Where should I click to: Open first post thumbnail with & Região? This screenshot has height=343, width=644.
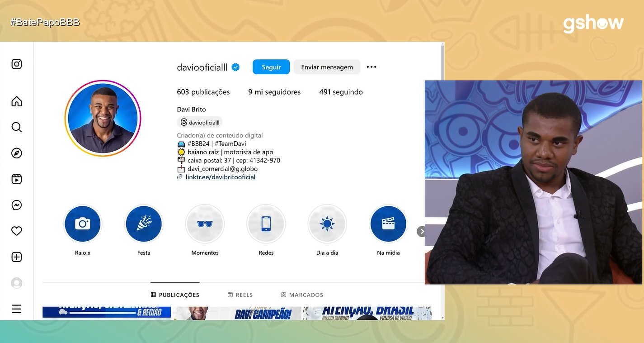click(107, 313)
